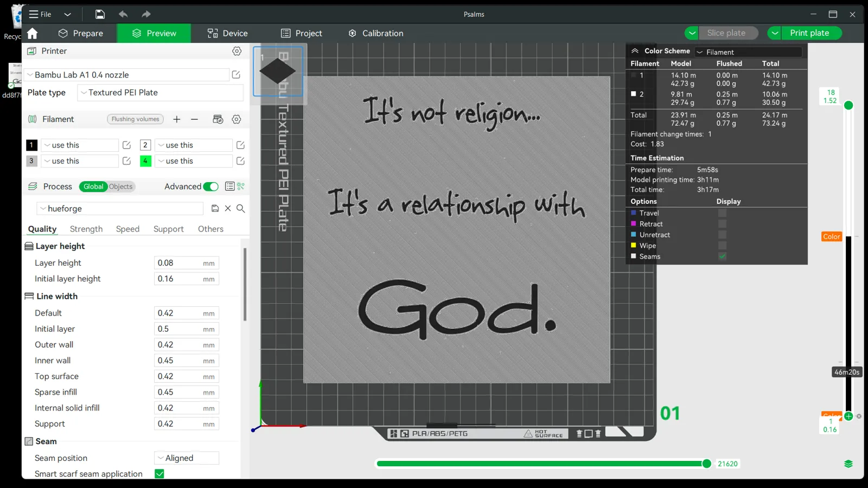The width and height of the screenshot is (868, 488).
Task: Redo the action arrow
Action: pos(146,14)
